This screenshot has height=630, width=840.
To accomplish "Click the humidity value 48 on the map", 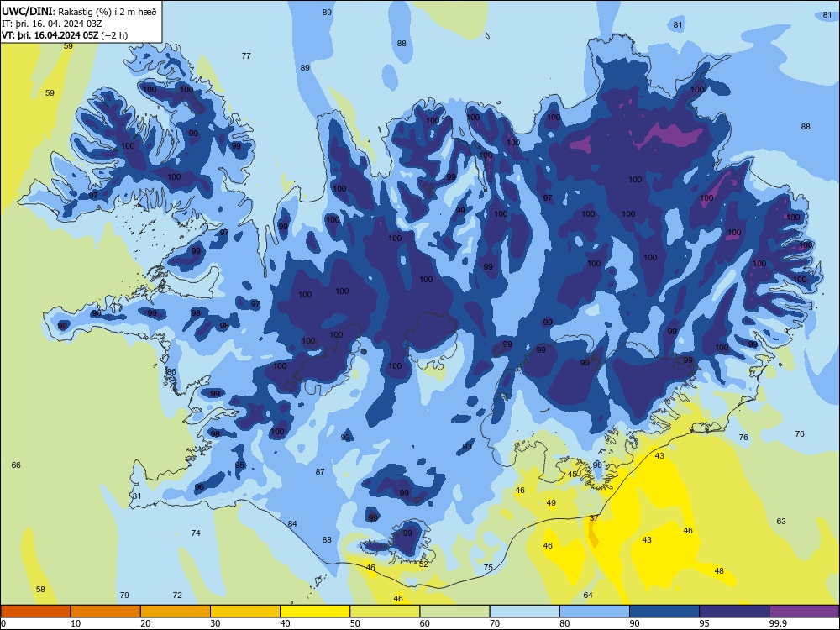I will [x=719, y=571].
